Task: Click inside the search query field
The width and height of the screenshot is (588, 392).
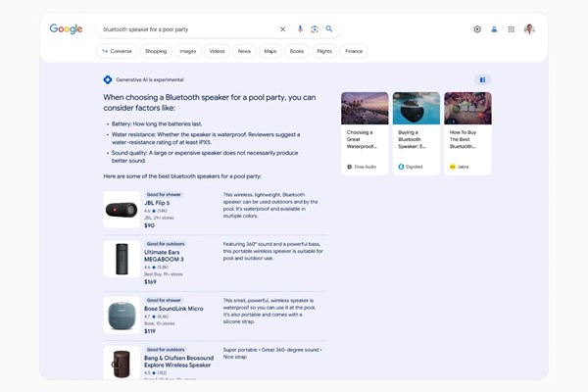Action: 186,29
